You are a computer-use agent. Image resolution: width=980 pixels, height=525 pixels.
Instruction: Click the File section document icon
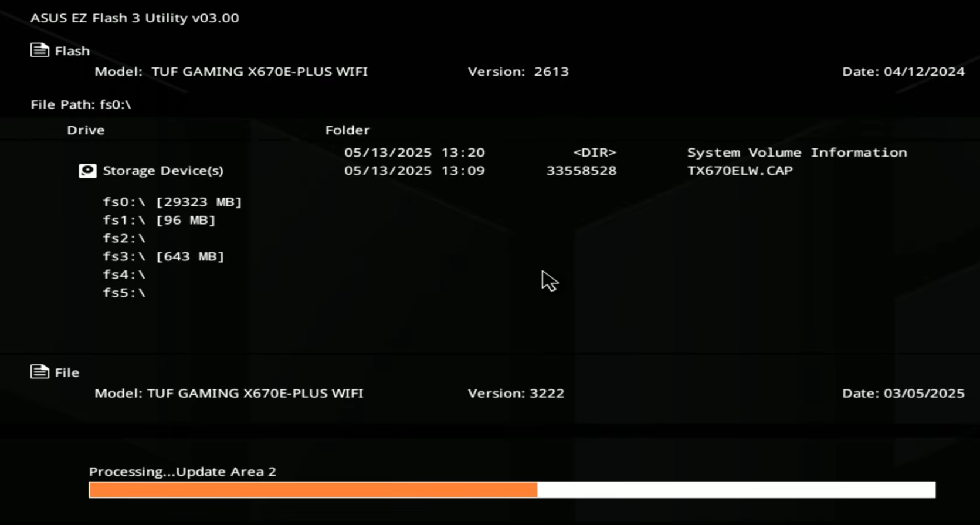point(39,372)
